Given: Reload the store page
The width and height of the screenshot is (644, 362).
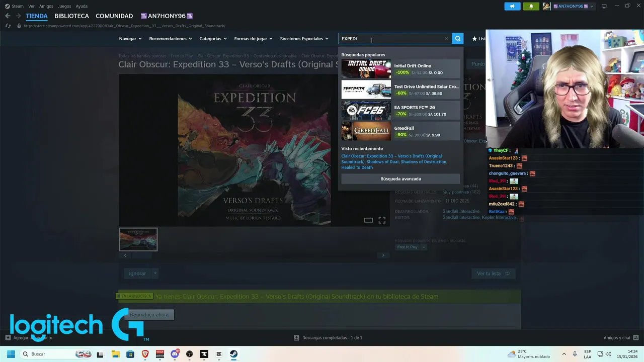Looking at the screenshot, I should tap(8, 26).
